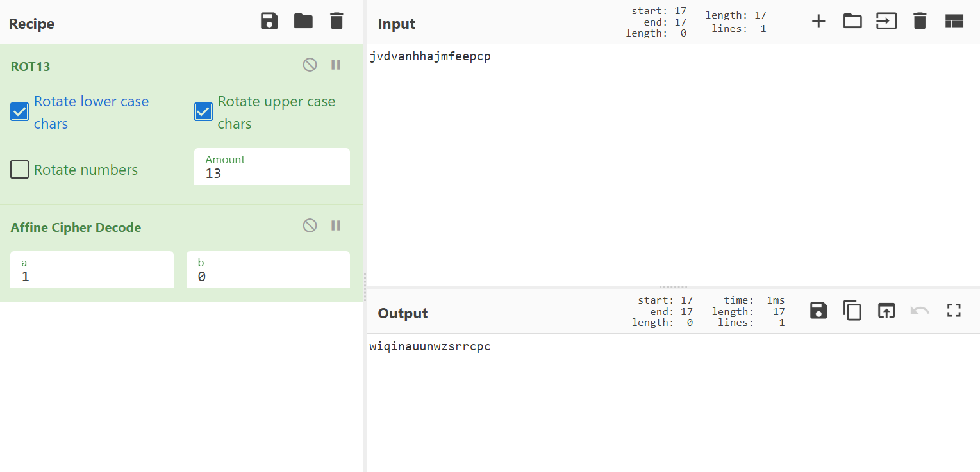This screenshot has width=980, height=472.
Task: Clear input and output with the trash icon
Action: point(920,21)
